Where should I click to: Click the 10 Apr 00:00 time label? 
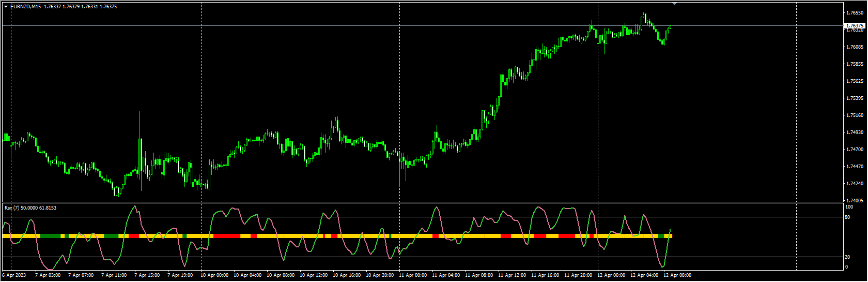pyautogui.click(x=214, y=275)
